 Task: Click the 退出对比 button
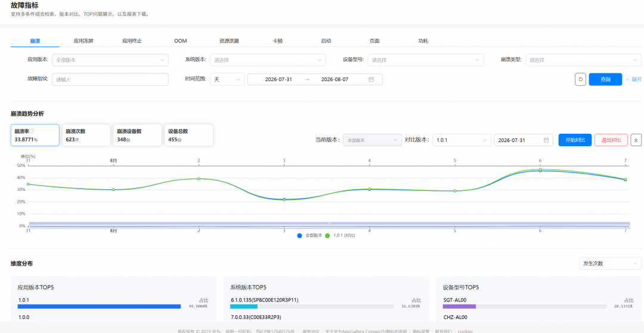pyautogui.click(x=611, y=140)
